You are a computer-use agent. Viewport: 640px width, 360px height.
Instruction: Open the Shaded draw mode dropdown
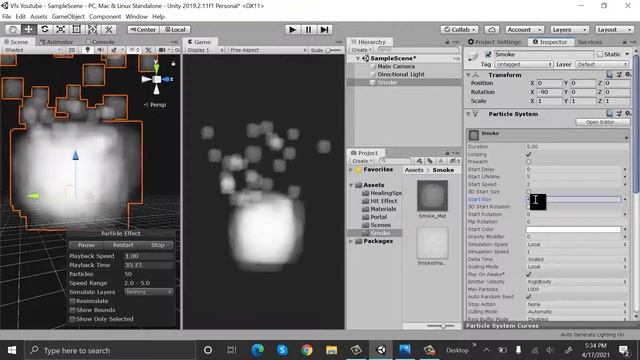[x=33, y=50]
